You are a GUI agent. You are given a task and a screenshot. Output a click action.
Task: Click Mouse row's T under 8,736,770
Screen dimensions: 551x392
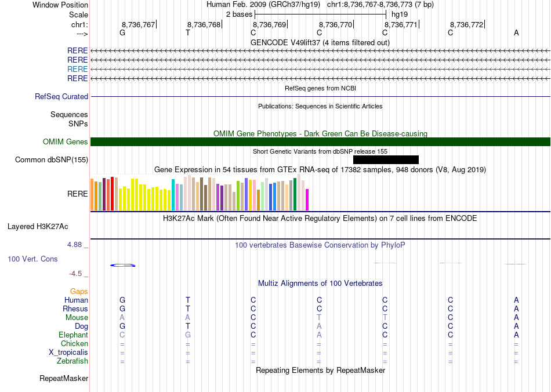(x=319, y=318)
